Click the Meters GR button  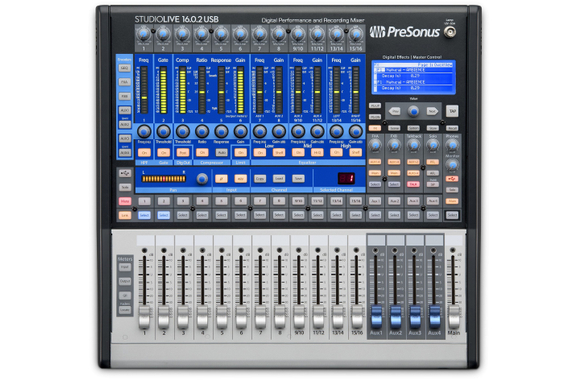[x=125, y=295]
